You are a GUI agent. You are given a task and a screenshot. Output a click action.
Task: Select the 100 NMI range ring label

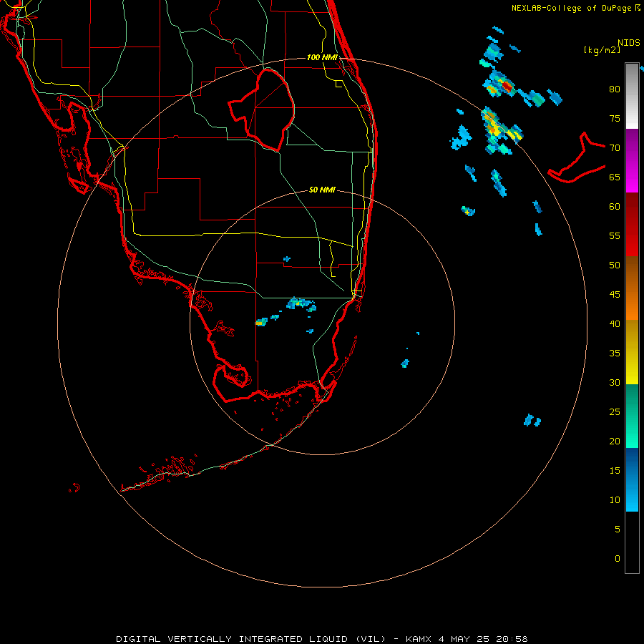322,57
